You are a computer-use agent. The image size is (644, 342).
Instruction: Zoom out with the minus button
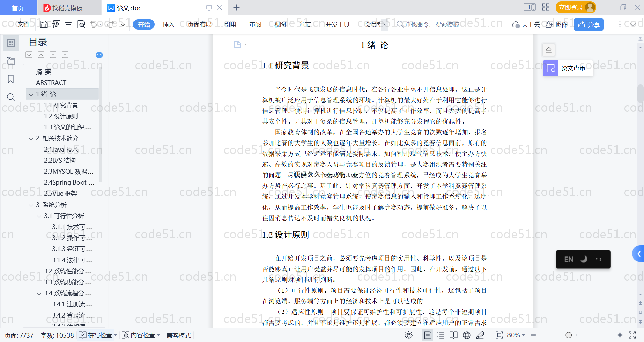point(533,335)
